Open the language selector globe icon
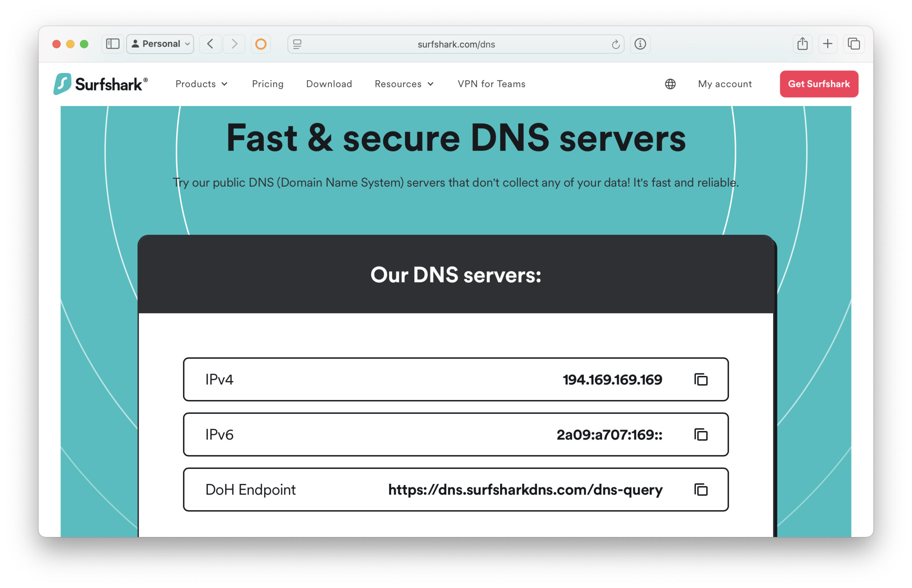912x588 pixels. pyautogui.click(x=670, y=84)
